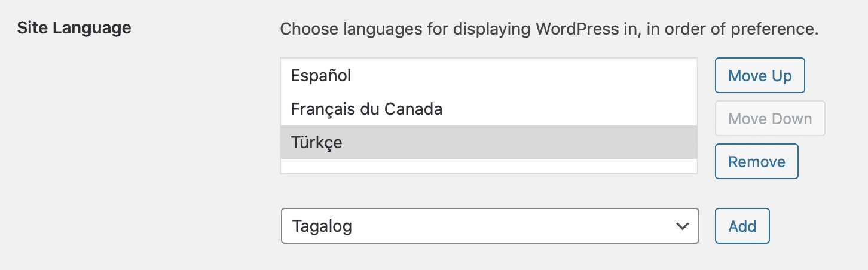Click the Tagalog text in the combo box
Image resolution: width=868 pixels, height=270 pixels.
point(321,226)
